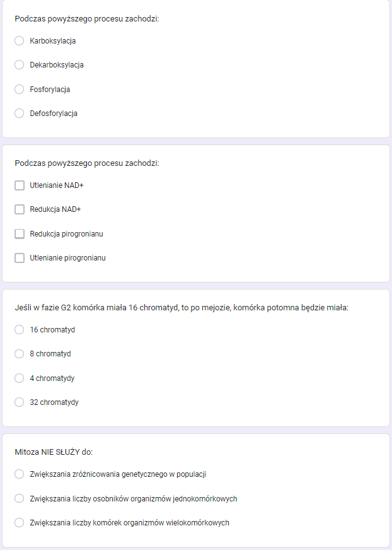The height and width of the screenshot is (550, 392).
Task: Select Zwiększania zróżnicowania genetycznego w populacji
Action: [20, 474]
